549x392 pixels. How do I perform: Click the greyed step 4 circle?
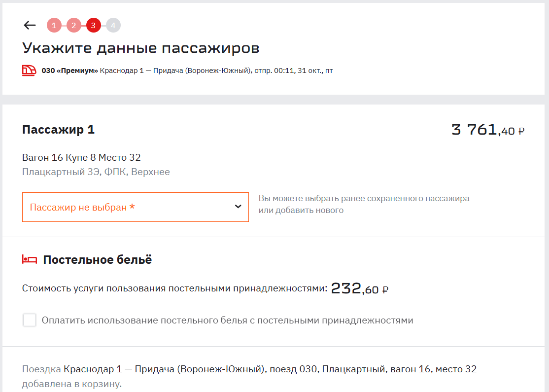(x=113, y=25)
